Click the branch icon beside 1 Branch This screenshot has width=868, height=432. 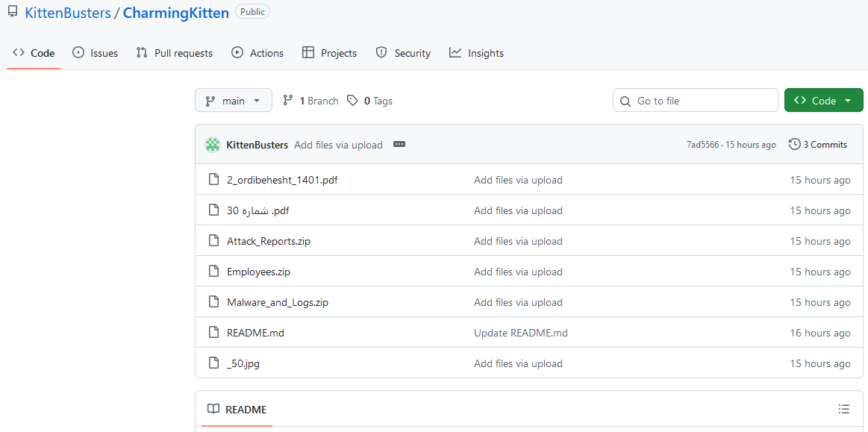[x=288, y=101]
